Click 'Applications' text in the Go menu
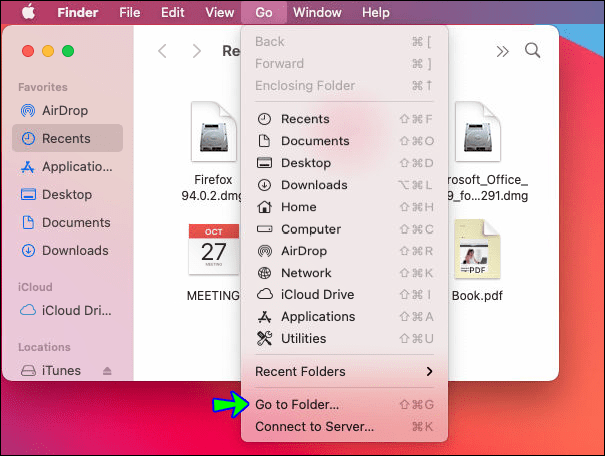 [318, 317]
